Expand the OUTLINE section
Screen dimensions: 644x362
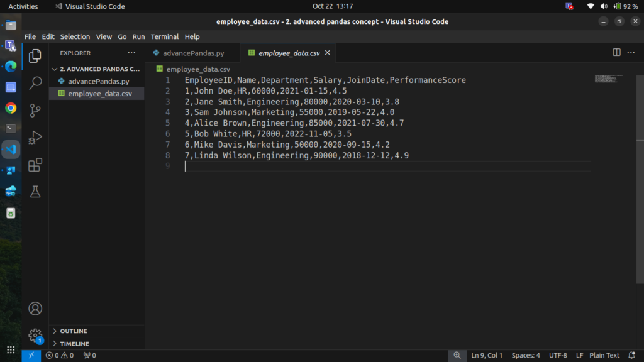pos(74,331)
